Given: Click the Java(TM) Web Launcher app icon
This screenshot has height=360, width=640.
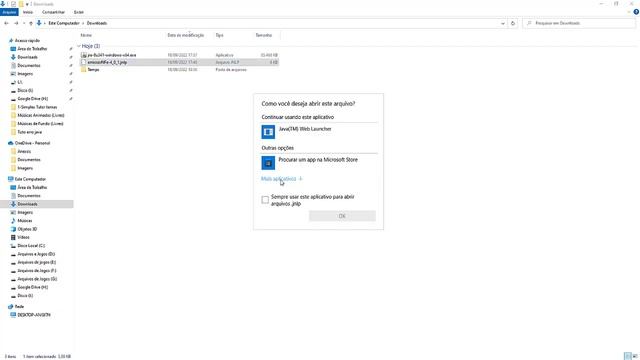Looking at the screenshot, I should (268, 132).
